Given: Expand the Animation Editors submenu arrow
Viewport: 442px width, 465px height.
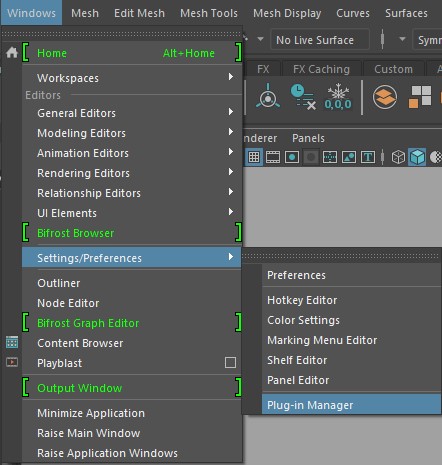Looking at the screenshot, I should pos(231,152).
